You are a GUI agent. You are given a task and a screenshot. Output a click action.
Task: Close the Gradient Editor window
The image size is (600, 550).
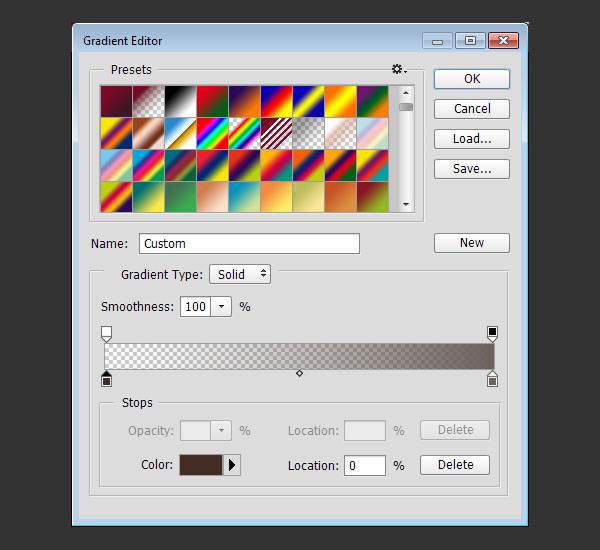[x=504, y=41]
